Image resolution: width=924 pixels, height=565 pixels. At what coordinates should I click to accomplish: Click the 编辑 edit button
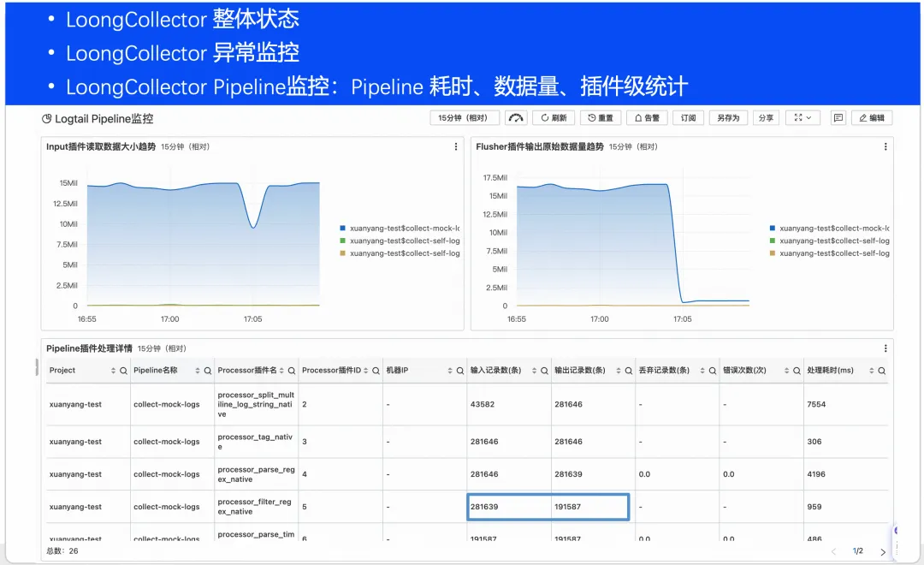click(x=872, y=118)
